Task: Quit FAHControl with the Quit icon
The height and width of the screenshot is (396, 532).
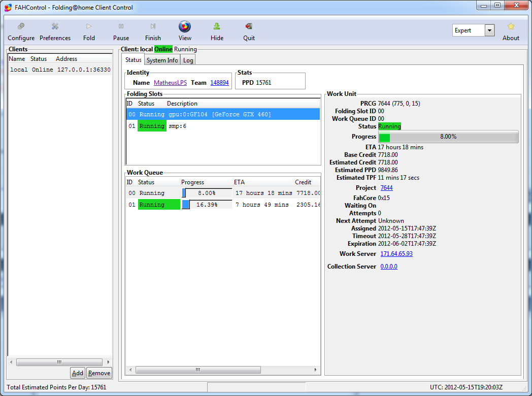Action: pos(249,31)
